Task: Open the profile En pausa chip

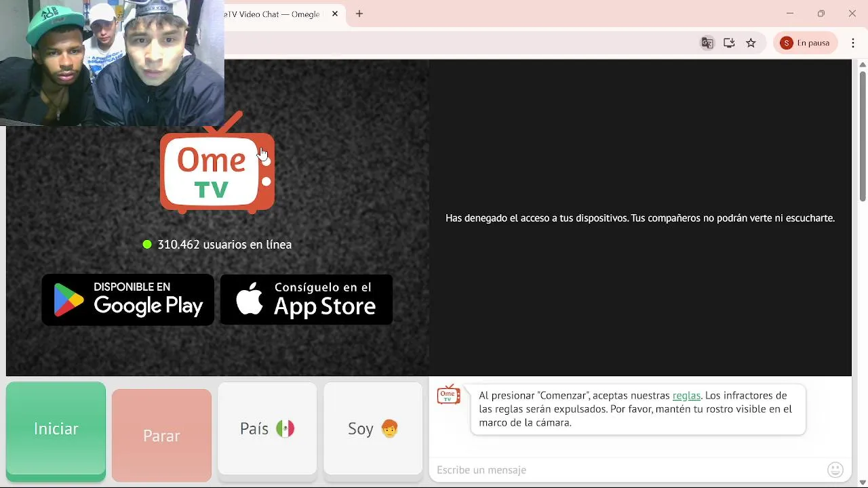Action: [806, 43]
